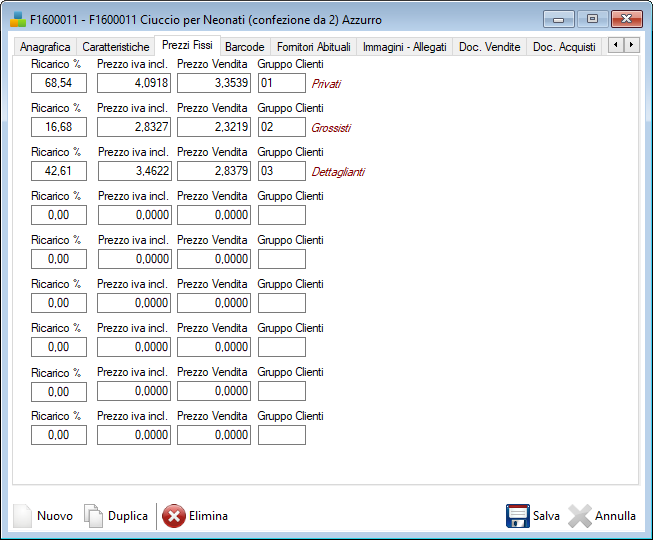This screenshot has height=541, width=653.
Task: Click Prezzo Vendita field showing 2,8379
Action: pos(214,171)
